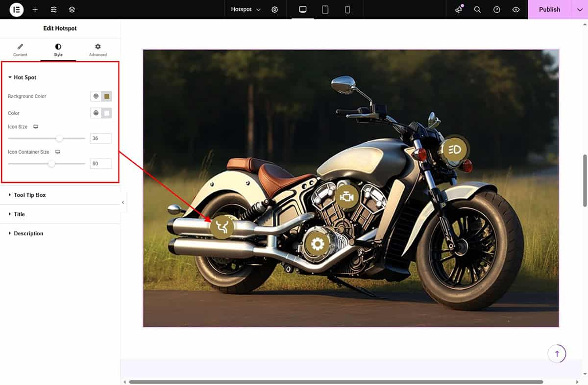Click the scroll-to-top arrow button

[x=557, y=353]
